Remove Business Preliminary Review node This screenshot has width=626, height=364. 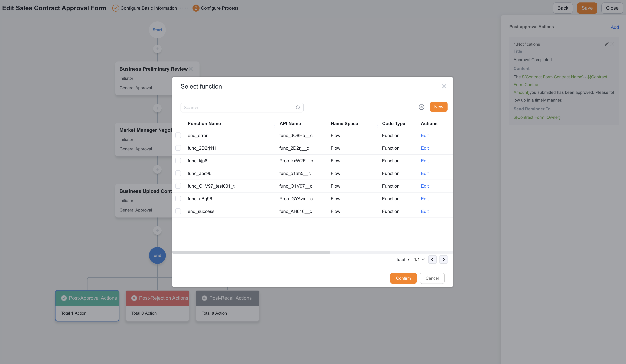pyautogui.click(x=191, y=69)
